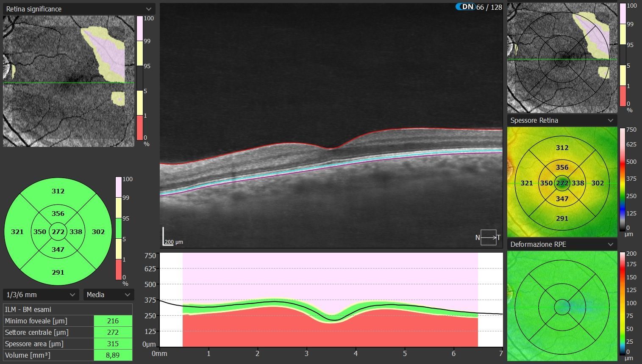Select the central 272 sector of green grid

pyautogui.click(x=58, y=232)
